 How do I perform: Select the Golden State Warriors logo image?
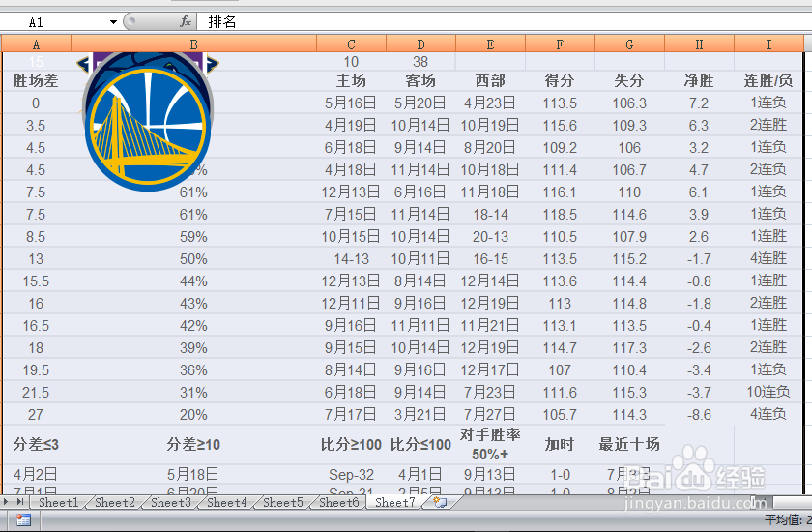coord(149,130)
